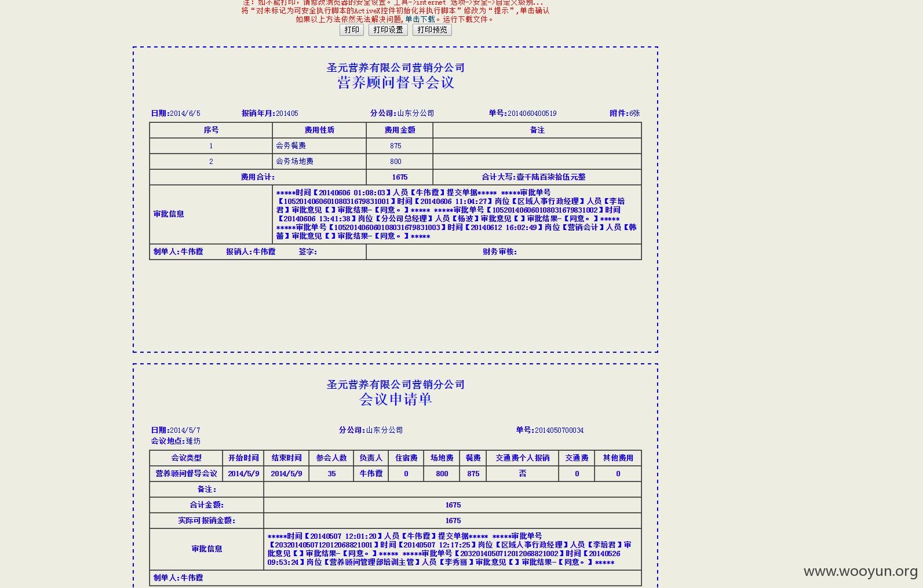Click the 会议类型 column header
923x588 pixels.
(186, 458)
